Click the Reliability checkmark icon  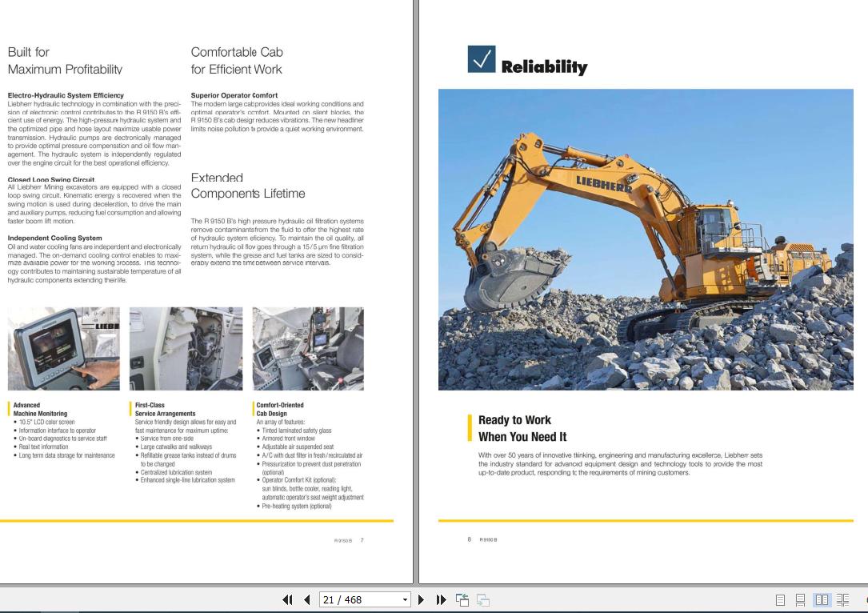click(482, 59)
